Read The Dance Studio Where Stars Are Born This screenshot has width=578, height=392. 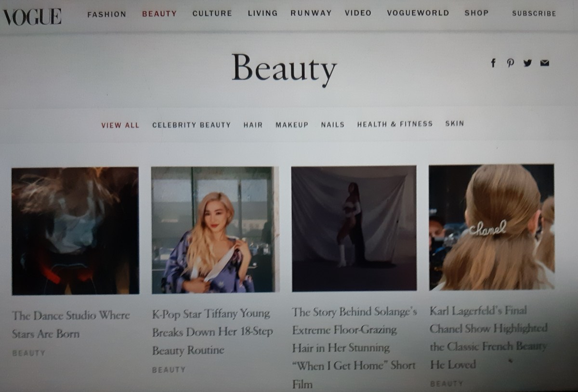click(x=71, y=324)
